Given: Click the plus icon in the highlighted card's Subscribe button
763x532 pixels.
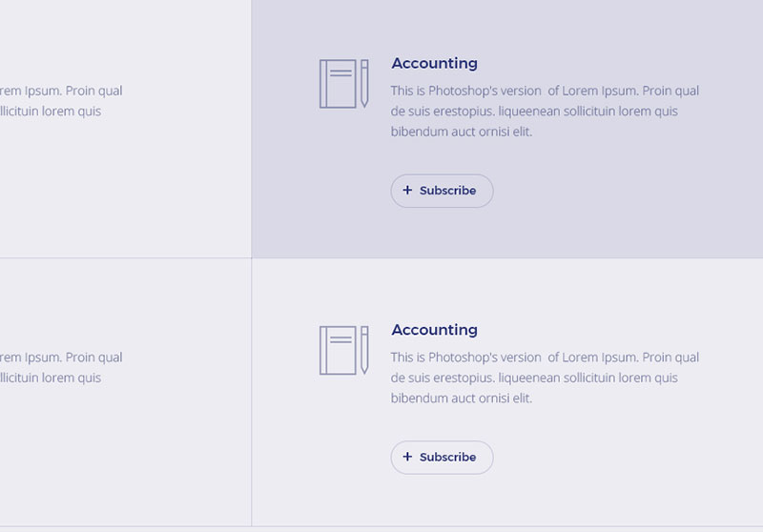Looking at the screenshot, I should coord(407,191).
